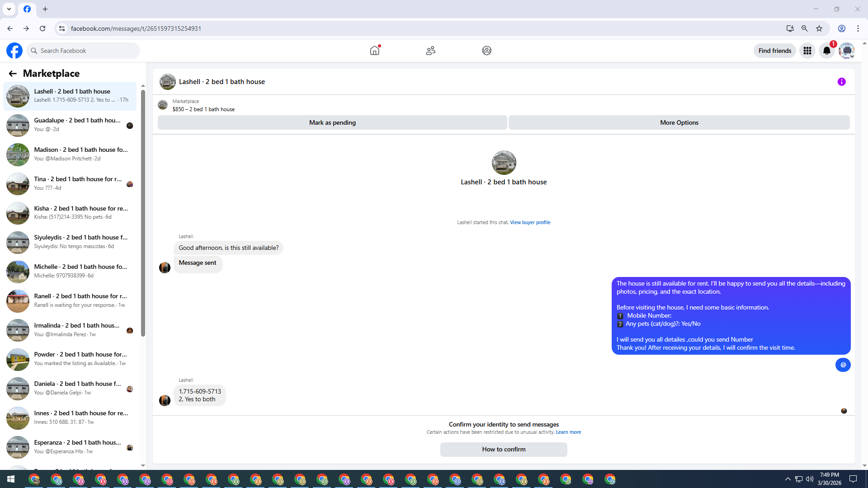Click the How to confirm button

(503, 449)
